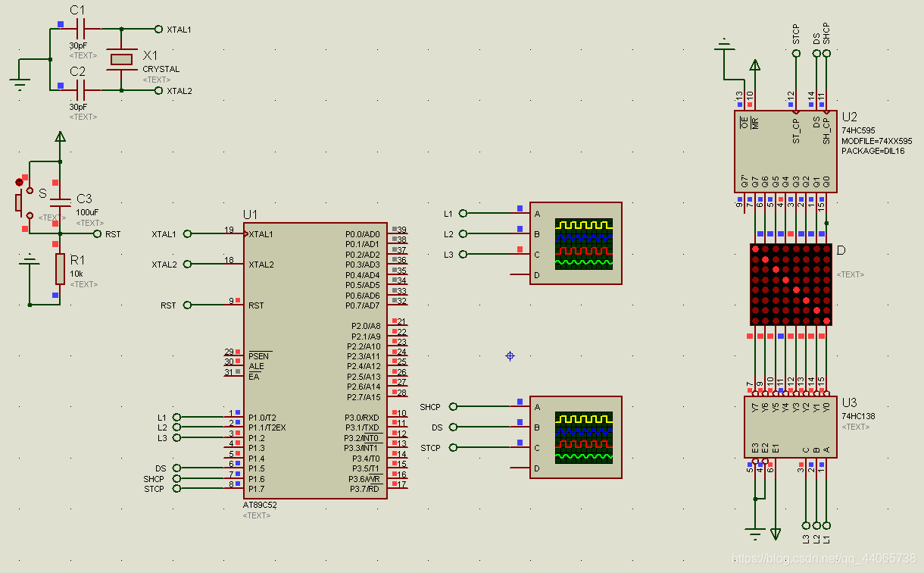The image size is (924, 573).
Task: Select the ground symbol beside the crystal capacitors
Action: pyautogui.click(x=20, y=83)
